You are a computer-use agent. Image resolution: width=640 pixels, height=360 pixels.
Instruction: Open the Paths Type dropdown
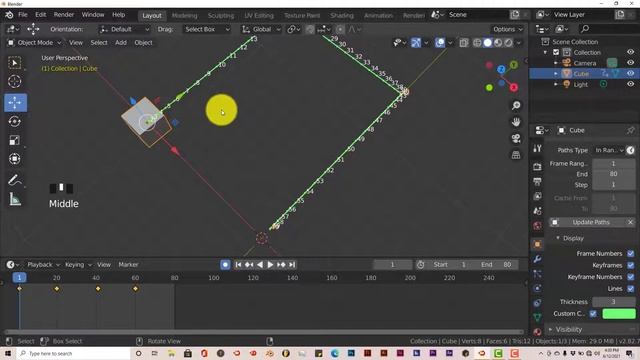(609, 150)
